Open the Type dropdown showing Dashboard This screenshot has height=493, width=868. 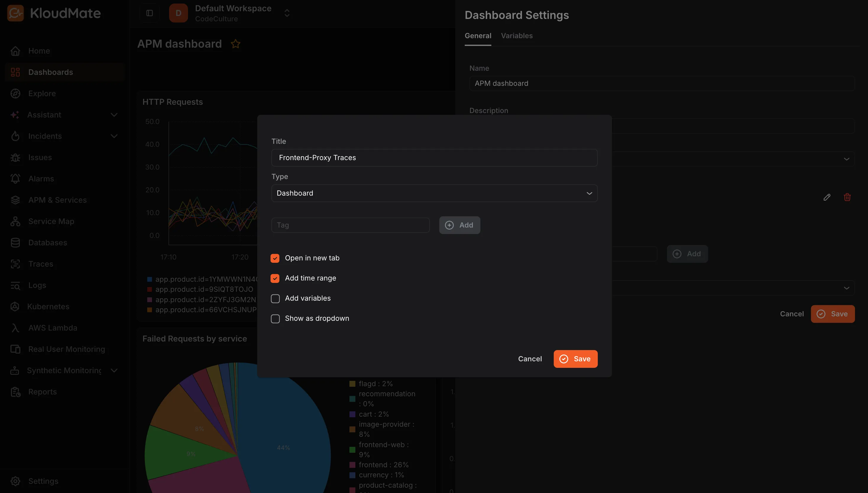(x=434, y=193)
